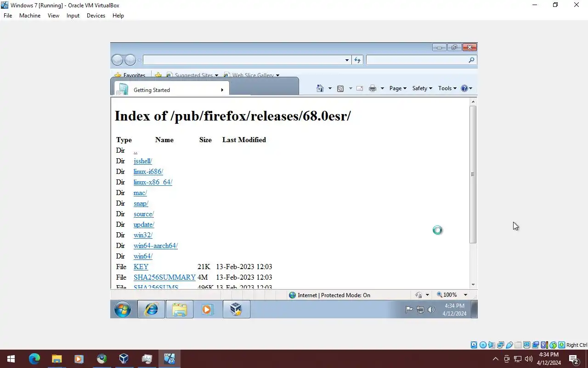
Task: Click the guest volume speaker tray icon
Action: coord(431,310)
